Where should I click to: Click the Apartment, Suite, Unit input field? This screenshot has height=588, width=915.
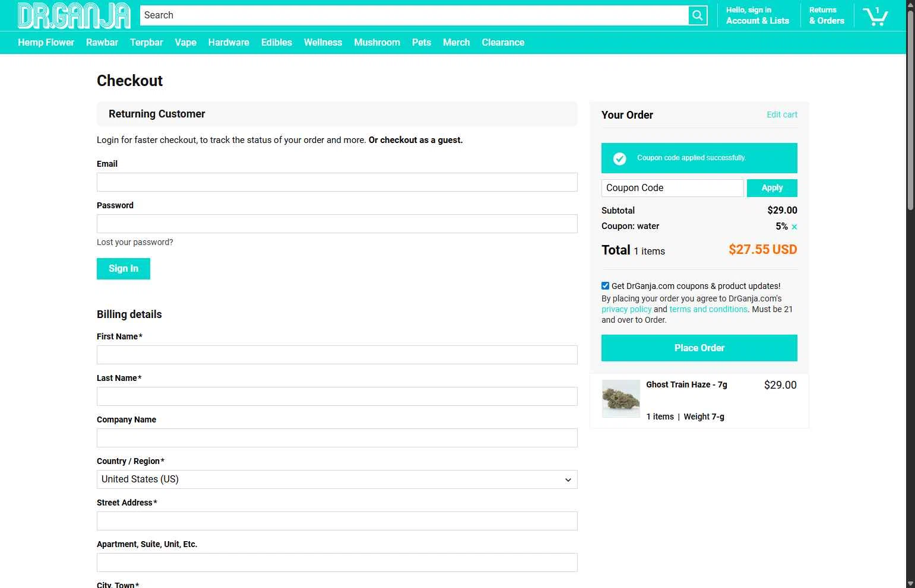tap(337, 562)
